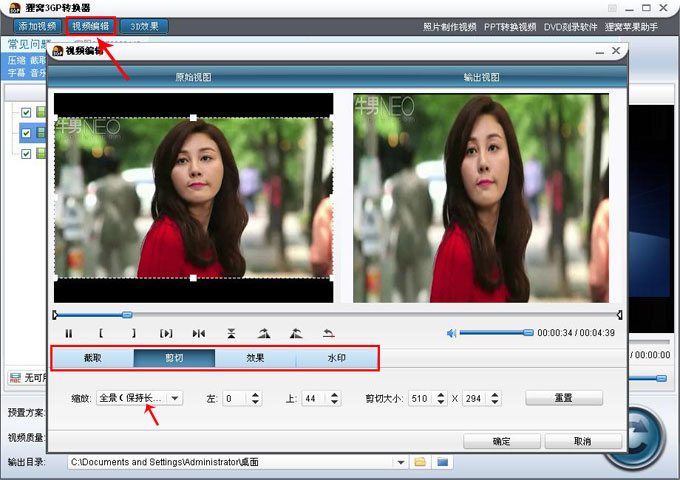
Task: Open the 缩放 zoom mode dropdown
Action: click(x=140, y=398)
